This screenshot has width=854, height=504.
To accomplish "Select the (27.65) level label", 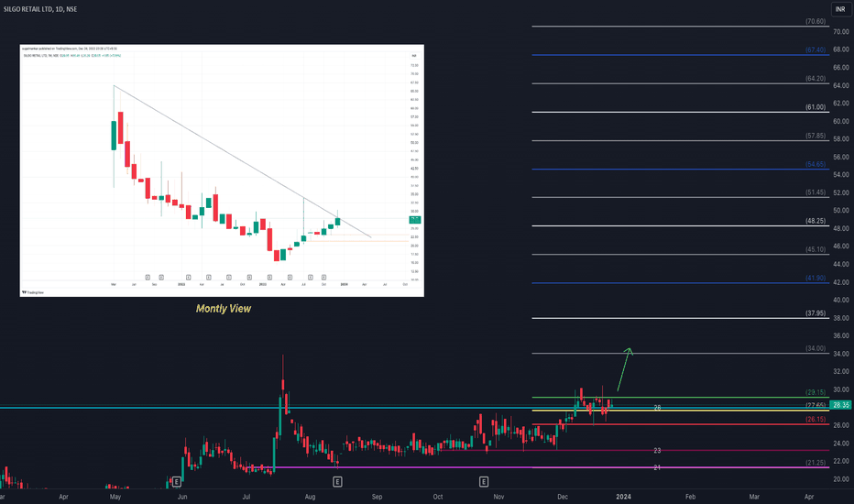I will tap(816, 405).
